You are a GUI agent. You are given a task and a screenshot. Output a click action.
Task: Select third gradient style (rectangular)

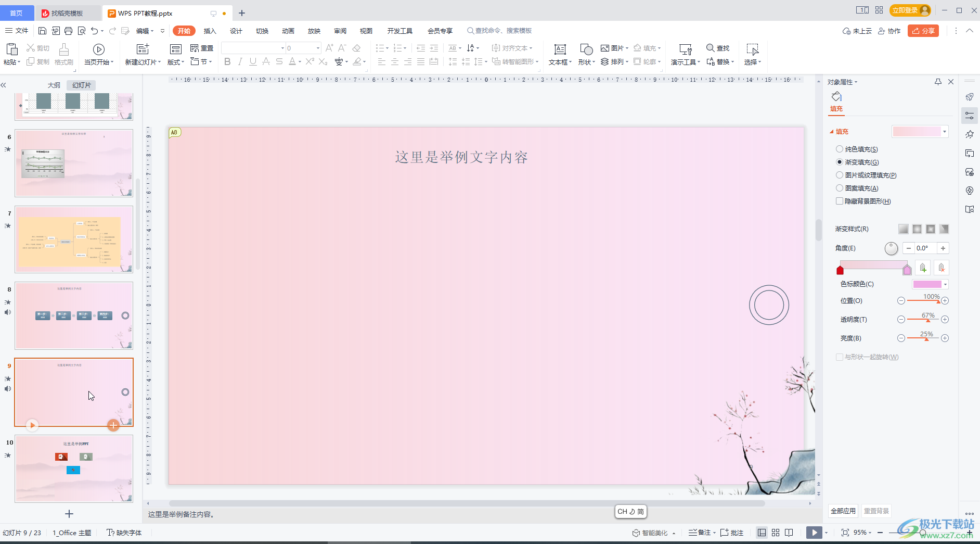point(930,229)
